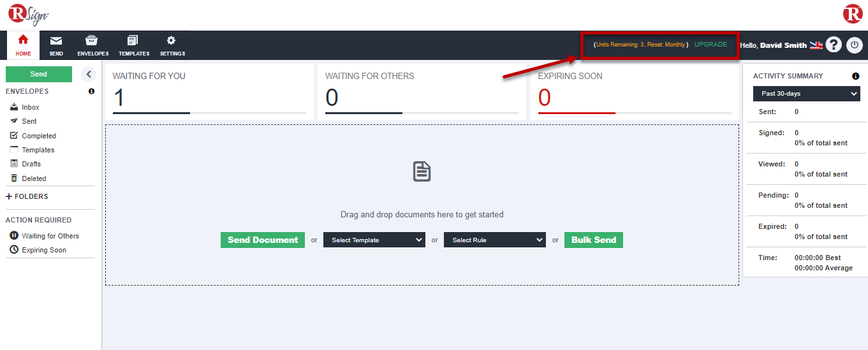Click info icon next to Envelopes heading

(91, 91)
